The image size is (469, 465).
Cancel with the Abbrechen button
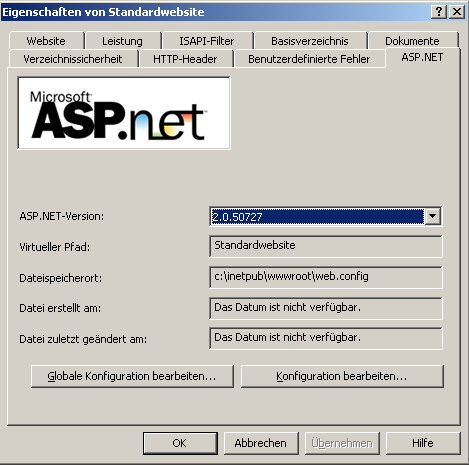click(x=261, y=443)
